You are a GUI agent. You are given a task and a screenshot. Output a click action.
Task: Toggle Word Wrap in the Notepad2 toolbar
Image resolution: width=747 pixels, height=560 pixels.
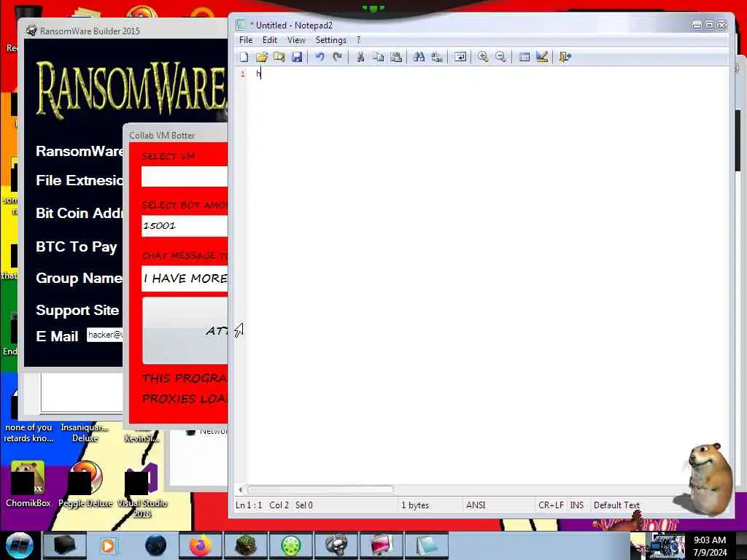click(460, 57)
